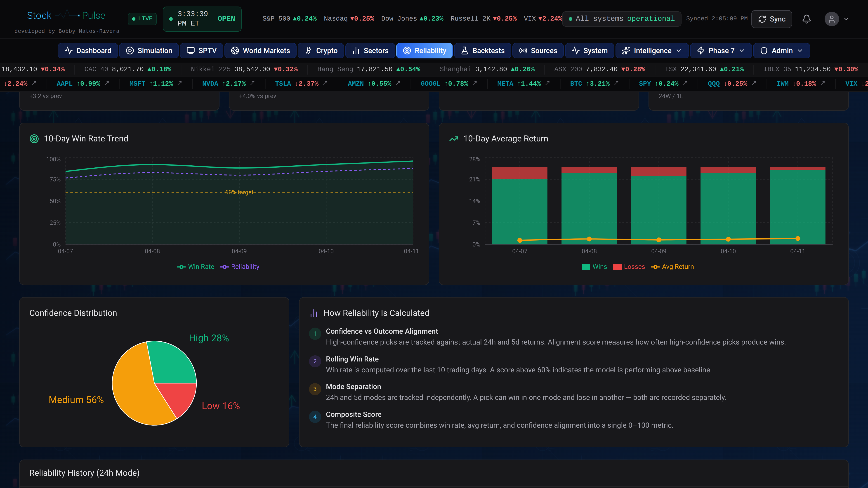Image resolution: width=868 pixels, height=488 pixels.
Task: Click the Sources broadcast icon
Action: (523, 51)
